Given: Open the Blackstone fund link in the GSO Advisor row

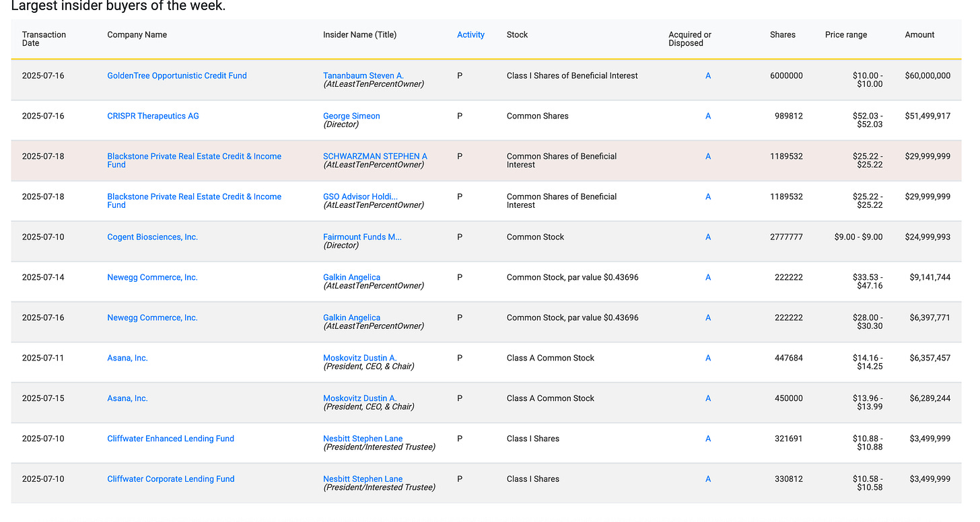Looking at the screenshot, I should pos(195,201).
